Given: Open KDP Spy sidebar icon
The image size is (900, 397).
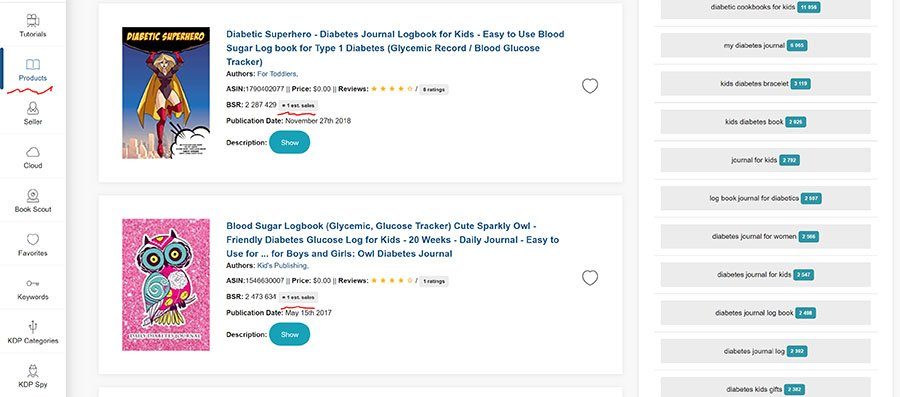Looking at the screenshot, I should (33, 371).
